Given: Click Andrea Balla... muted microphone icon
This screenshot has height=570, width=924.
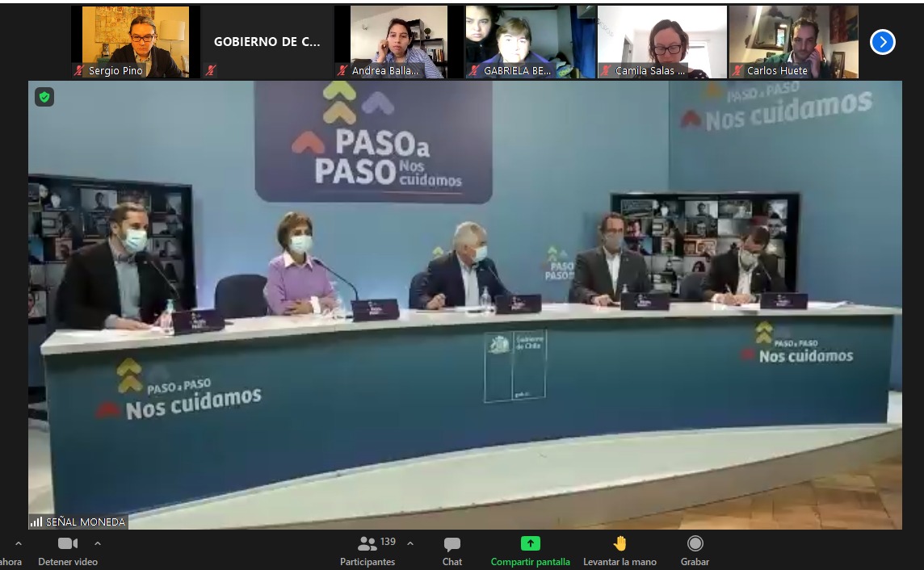Looking at the screenshot, I should tap(342, 71).
